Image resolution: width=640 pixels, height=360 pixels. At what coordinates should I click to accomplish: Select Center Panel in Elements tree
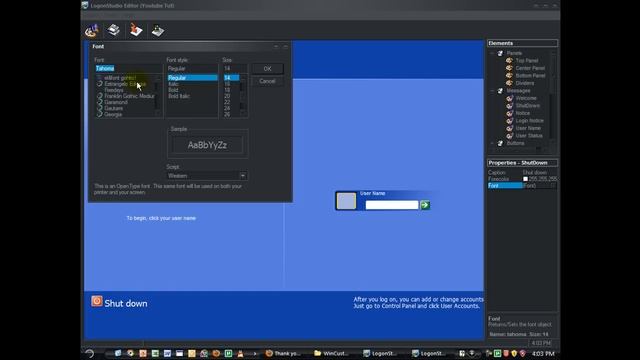[x=530, y=68]
